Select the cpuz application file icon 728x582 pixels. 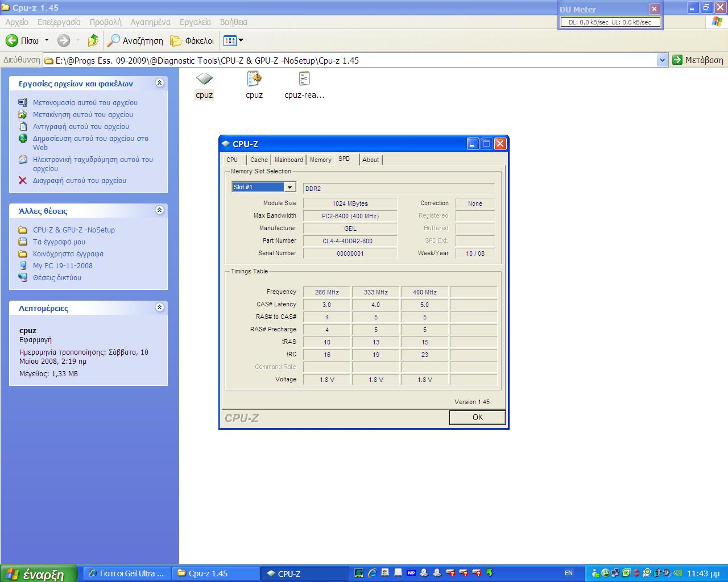tap(204, 79)
